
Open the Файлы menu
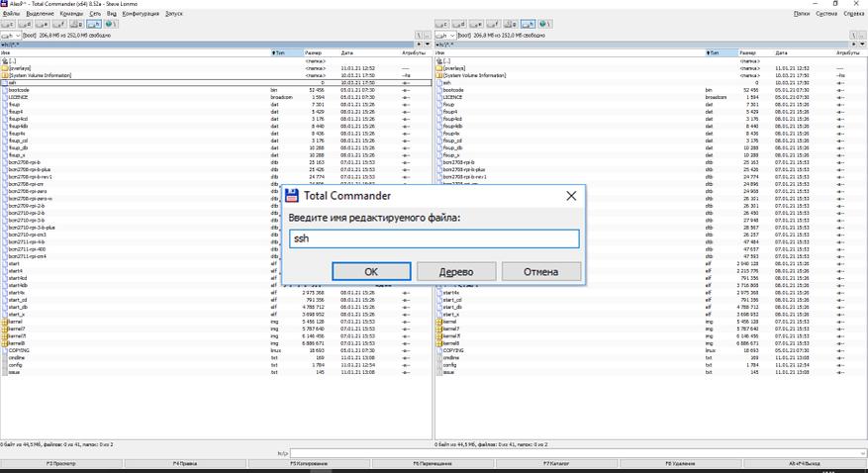coord(11,13)
